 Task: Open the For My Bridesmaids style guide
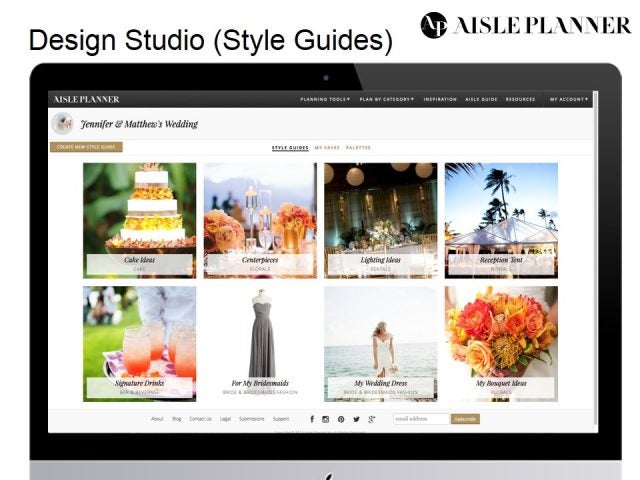[x=260, y=344]
